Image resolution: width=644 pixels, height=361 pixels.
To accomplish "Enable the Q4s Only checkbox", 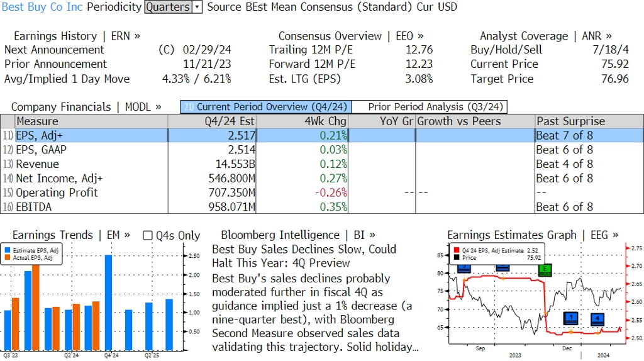I will (147, 235).
